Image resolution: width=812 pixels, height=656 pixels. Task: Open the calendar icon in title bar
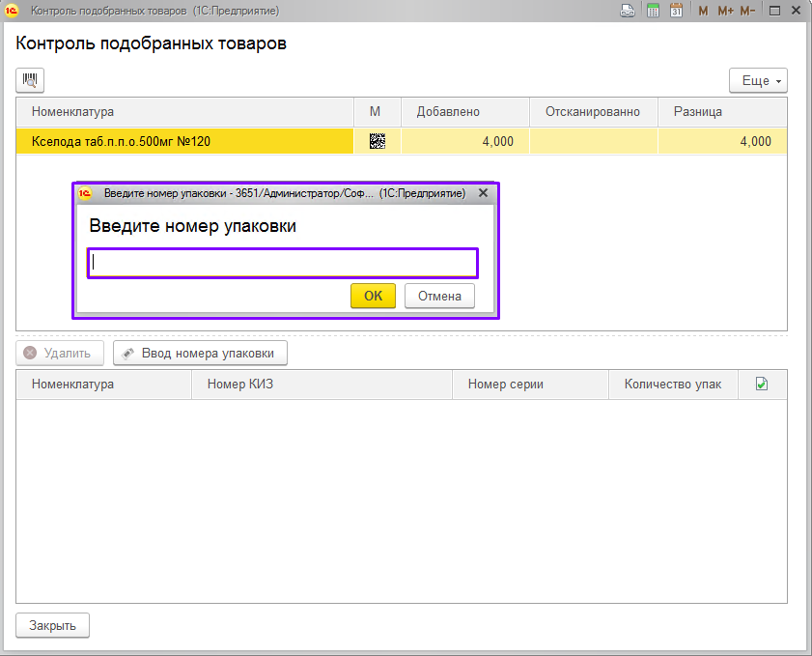coord(676,11)
